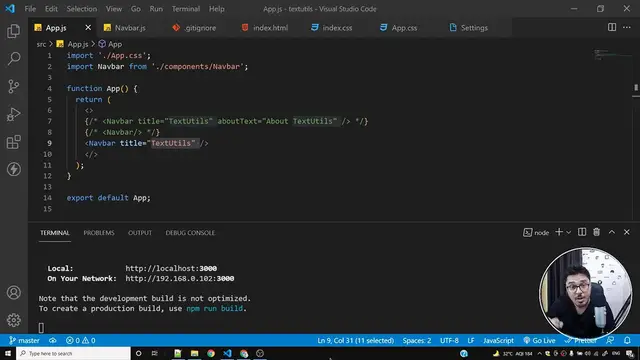Open the Edit menu
Screen dimensions: 640x360
tap(51, 9)
